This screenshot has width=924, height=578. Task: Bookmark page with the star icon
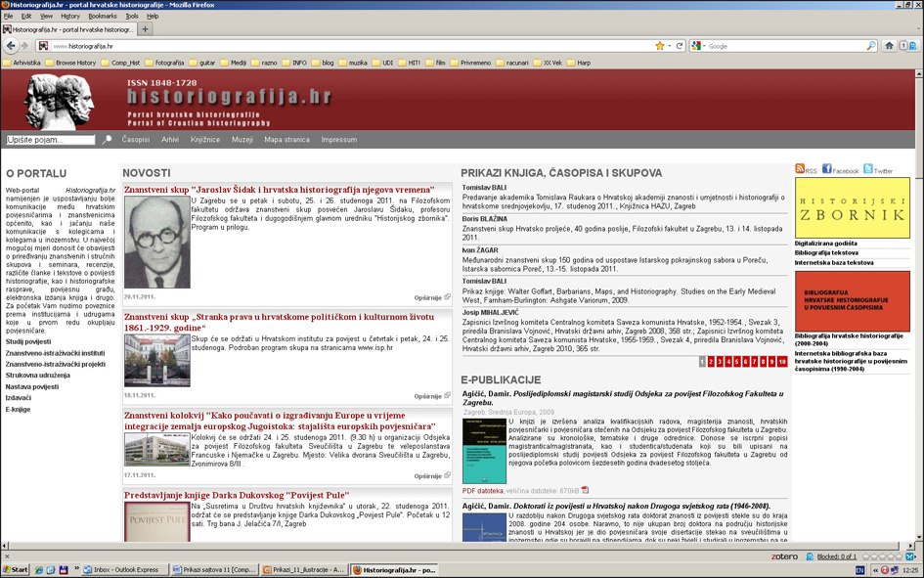pyautogui.click(x=660, y=46)
